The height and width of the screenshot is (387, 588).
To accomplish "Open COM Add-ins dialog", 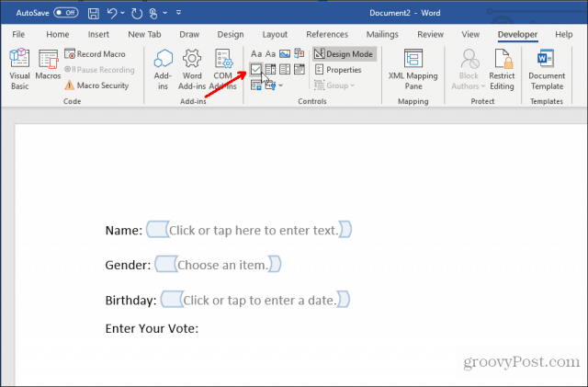I will pyautogui.click(x=222, y=70).
